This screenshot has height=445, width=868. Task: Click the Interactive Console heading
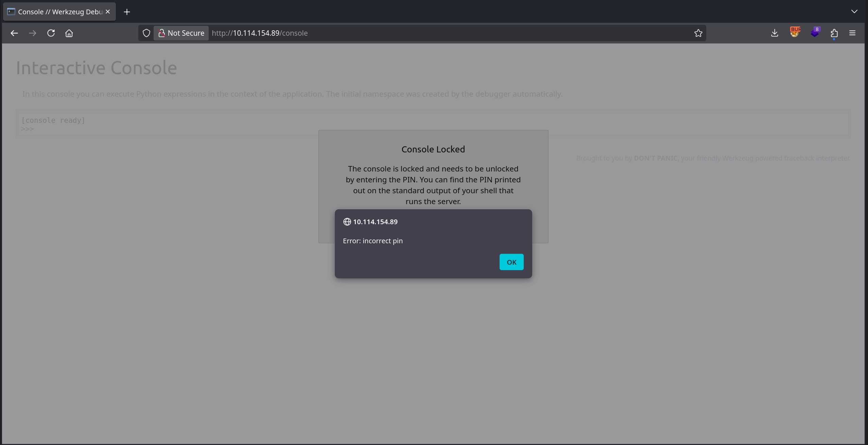(97, 68)
